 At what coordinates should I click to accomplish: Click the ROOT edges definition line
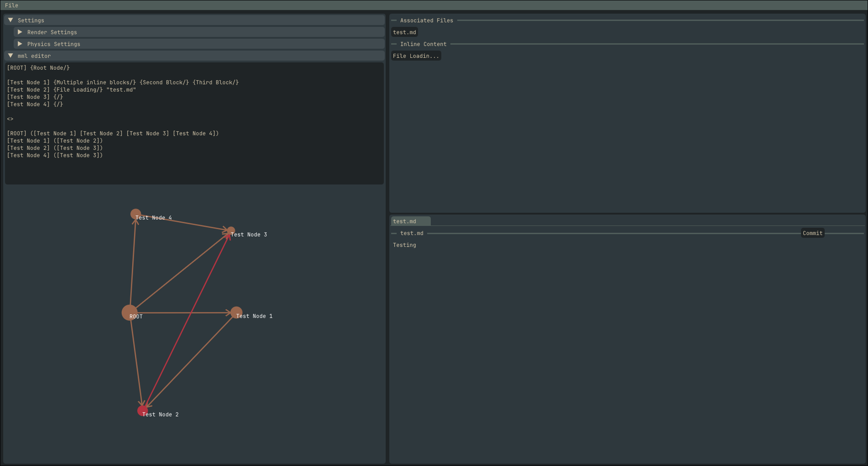113,133
